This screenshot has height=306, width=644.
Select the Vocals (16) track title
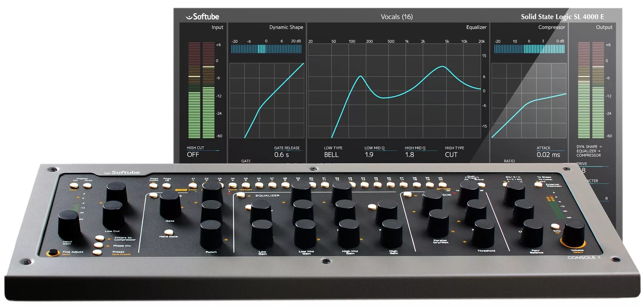coord(397,17)
